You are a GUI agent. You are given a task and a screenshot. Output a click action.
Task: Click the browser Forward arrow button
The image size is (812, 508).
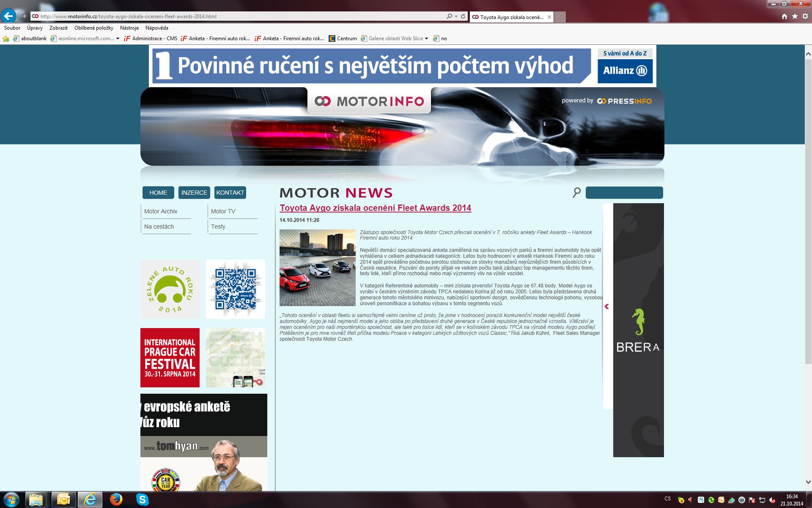pos(23,16)
